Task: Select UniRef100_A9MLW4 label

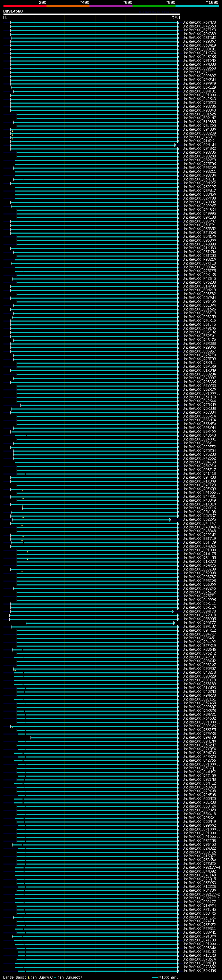Action: pos(199,145)
